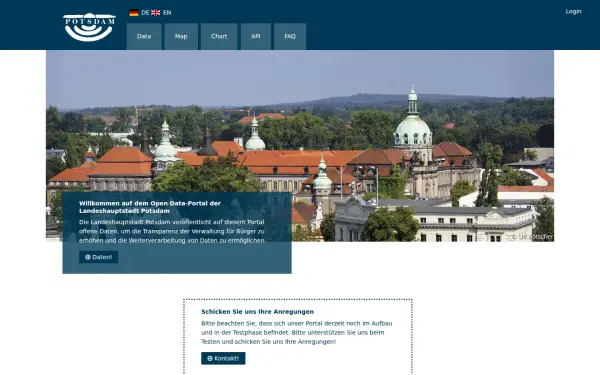Click the photo credit text on banner

click(532, 237)
